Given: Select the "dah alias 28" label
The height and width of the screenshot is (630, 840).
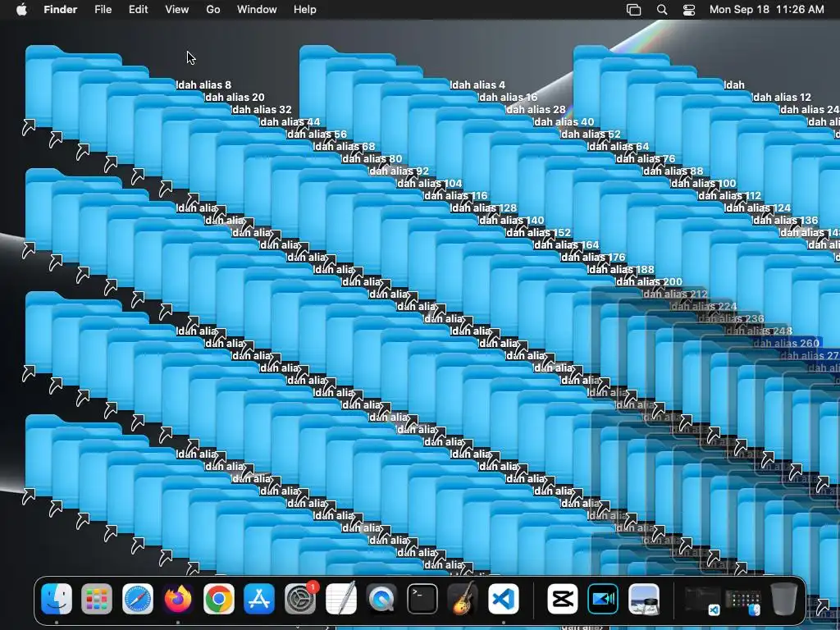Looking at the screenshot, I should [x=536, y=109].
